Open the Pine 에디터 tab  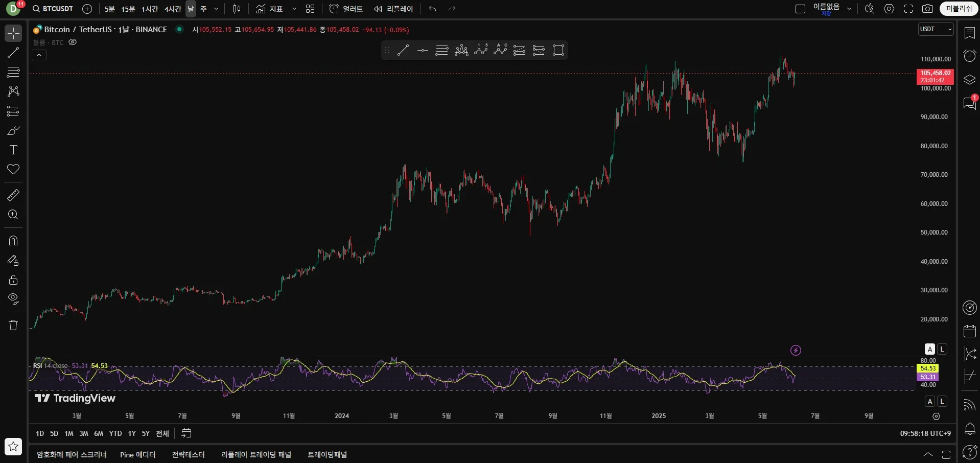coord(138,454)
